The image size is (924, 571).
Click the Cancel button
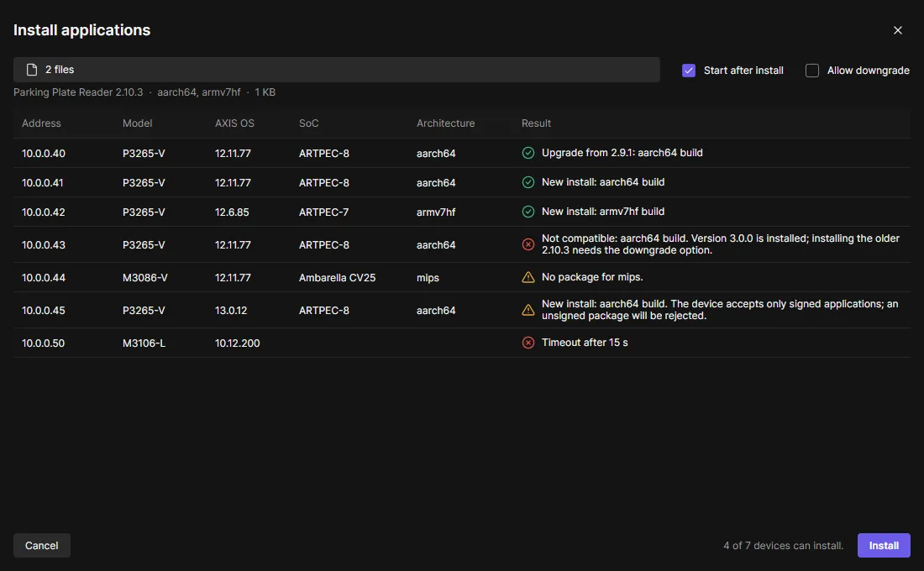click(x=42, y=545)
